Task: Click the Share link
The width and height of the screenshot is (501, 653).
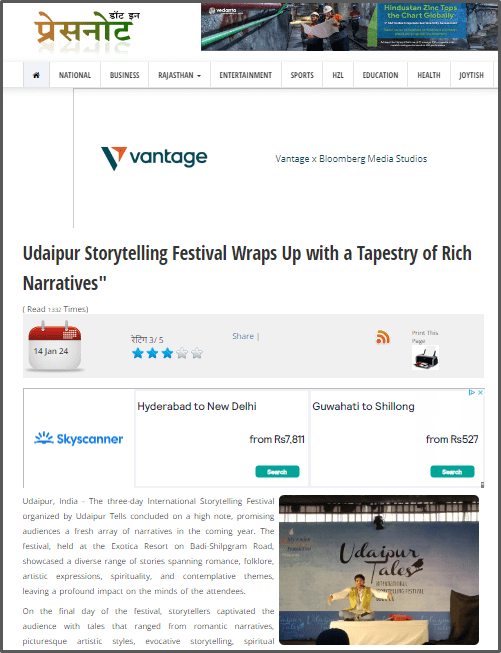Action: pyautogui.click(x=243, y=336)
